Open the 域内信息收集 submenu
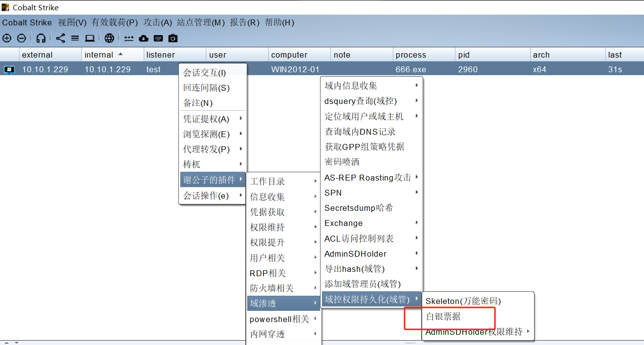The image size is (644, 345). [372, 85]
